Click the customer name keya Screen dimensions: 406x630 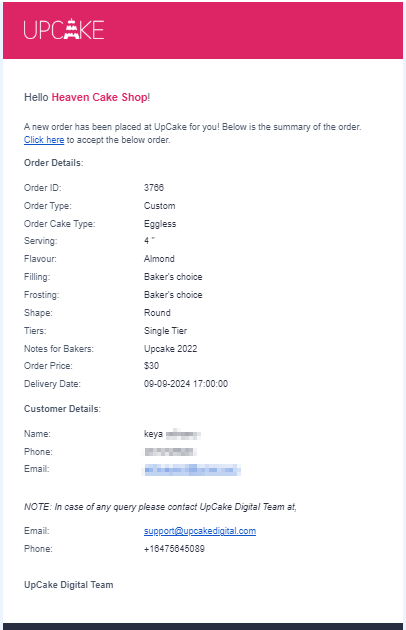[x=153, y=434]
